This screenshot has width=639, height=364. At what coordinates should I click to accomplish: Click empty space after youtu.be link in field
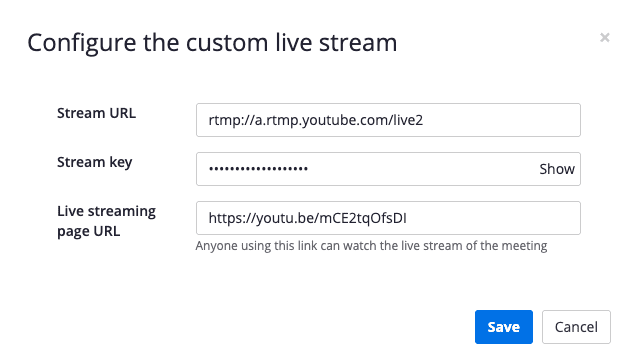[x=493, y=218]
